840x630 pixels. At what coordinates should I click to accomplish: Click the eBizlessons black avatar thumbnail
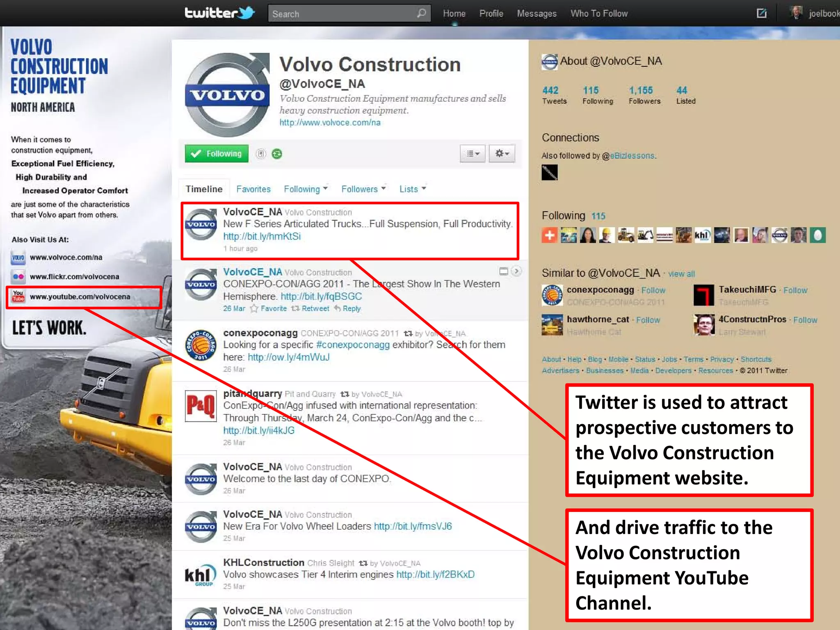(550, 172)
